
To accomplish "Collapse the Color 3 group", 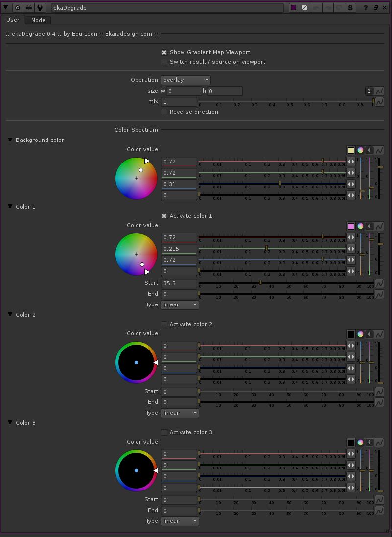I will [x=10, y=422].
